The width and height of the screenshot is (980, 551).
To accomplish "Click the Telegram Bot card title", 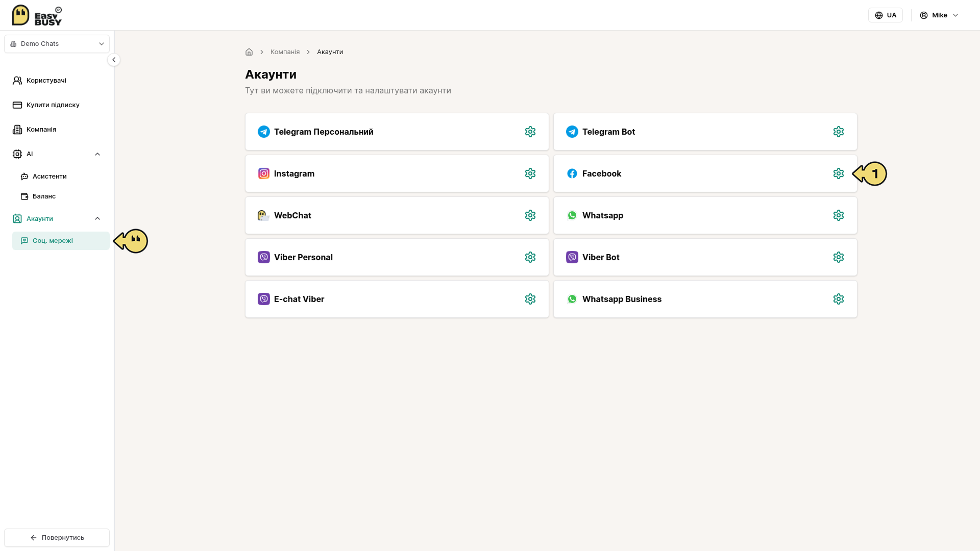I will click(608, 132).
